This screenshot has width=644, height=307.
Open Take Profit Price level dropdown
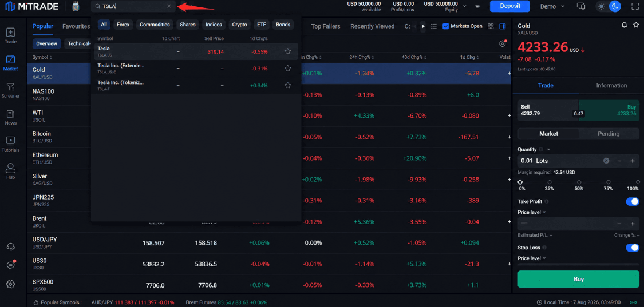(532, 212)
